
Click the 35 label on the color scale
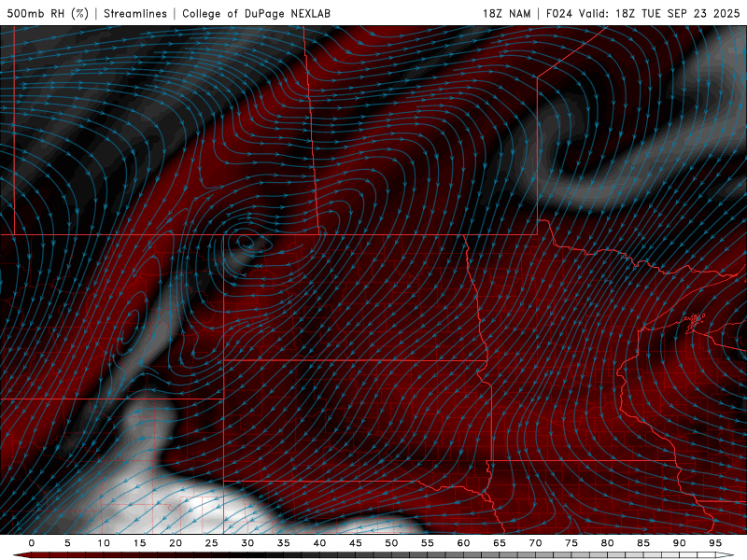284,543
